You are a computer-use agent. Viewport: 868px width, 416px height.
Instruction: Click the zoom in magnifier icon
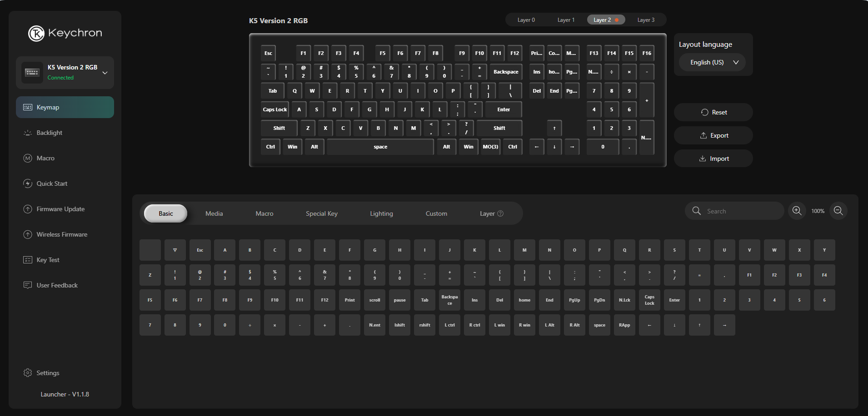click(797, 211)
